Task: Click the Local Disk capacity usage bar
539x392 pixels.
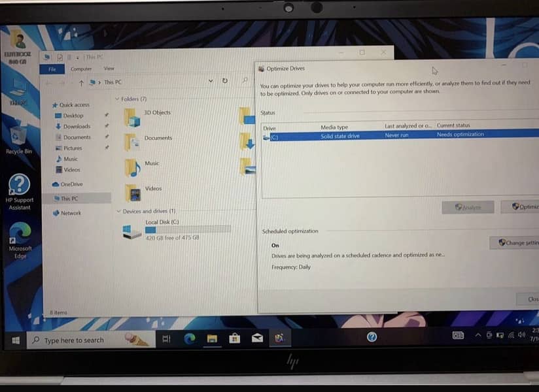Action: pos(188,229)
